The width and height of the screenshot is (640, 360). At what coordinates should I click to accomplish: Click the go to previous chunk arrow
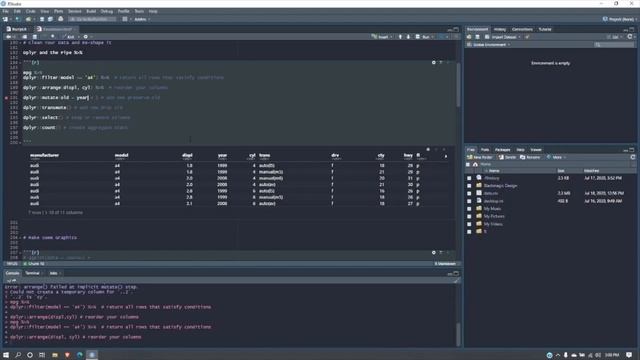(400, 37)
